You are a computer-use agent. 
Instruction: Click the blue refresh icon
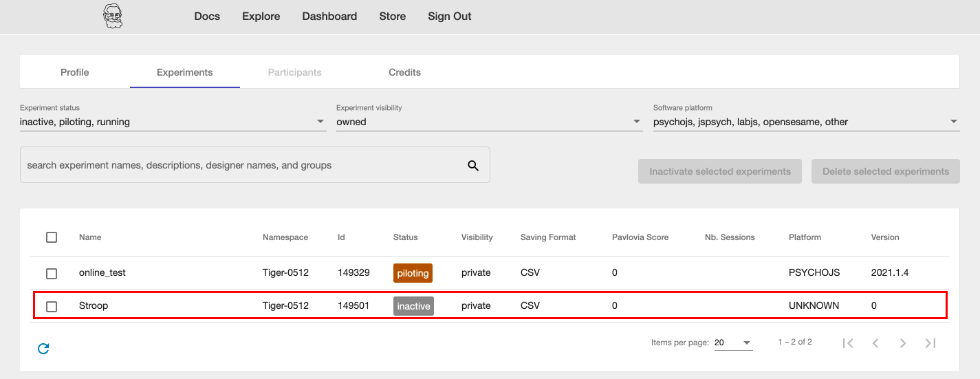(43, 349)
